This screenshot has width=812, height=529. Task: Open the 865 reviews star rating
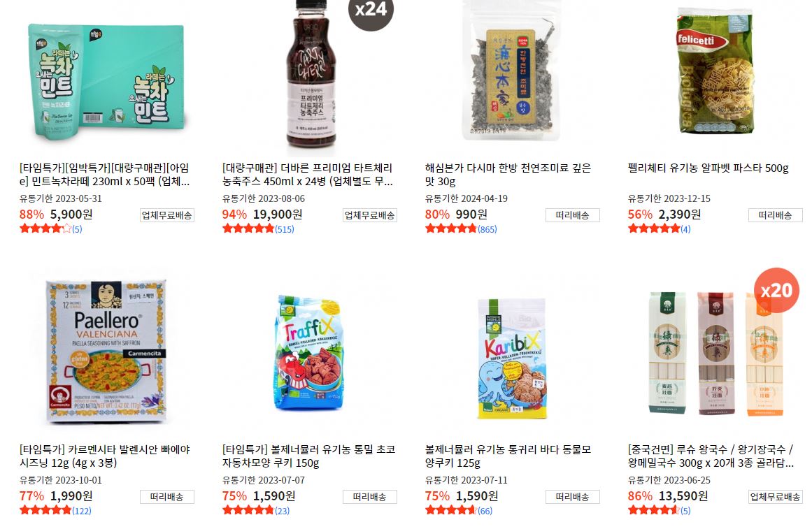click(x=461, y=229)
